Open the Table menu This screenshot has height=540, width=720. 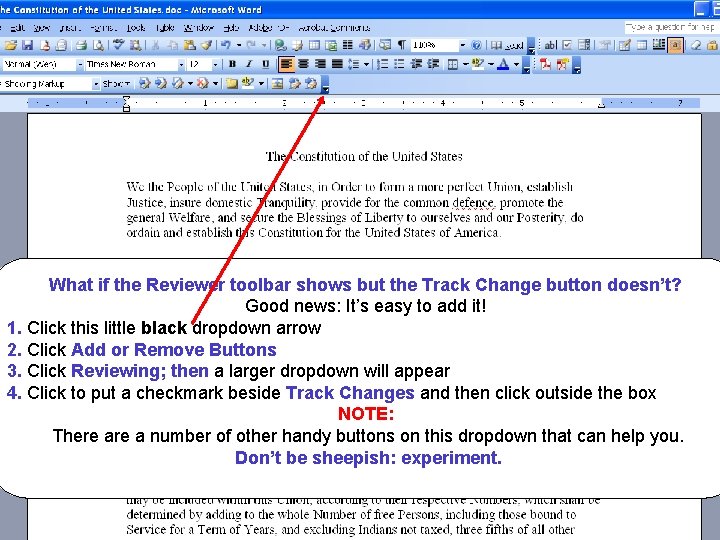tap(164, 28)
